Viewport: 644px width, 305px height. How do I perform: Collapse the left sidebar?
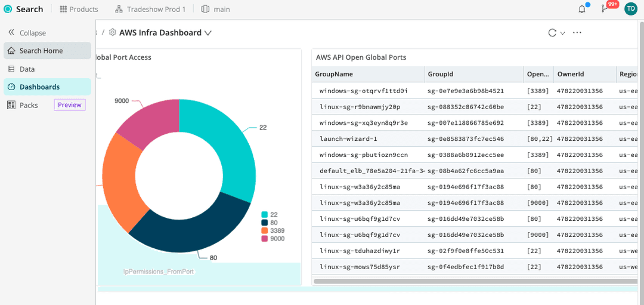click(x=27, y=33)
